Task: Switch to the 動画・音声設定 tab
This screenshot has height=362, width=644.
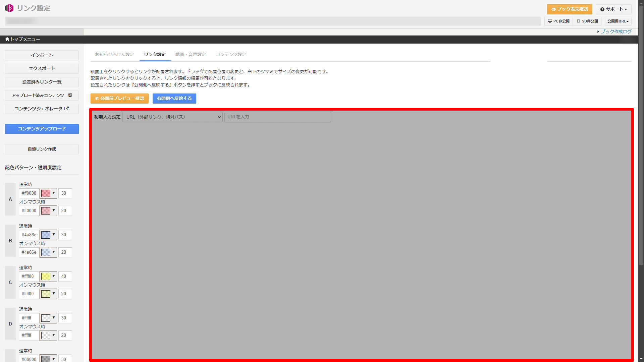Action: [x=191, y=54]
